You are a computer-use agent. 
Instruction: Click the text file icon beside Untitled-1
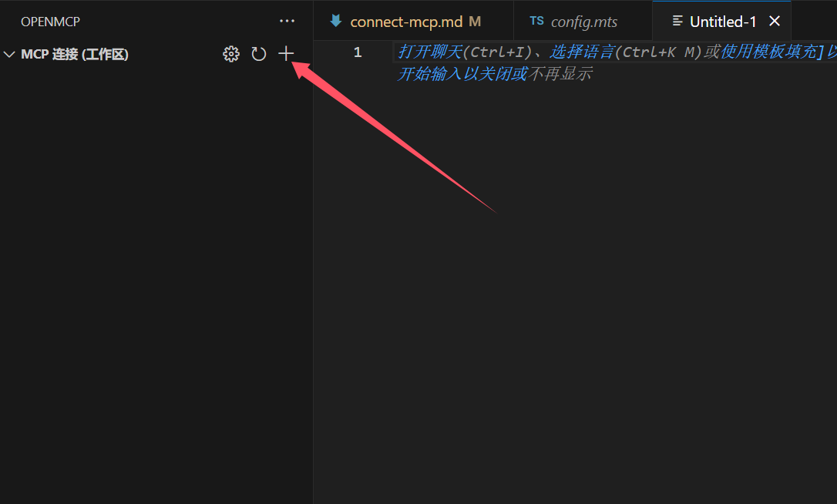click(677, 22)
